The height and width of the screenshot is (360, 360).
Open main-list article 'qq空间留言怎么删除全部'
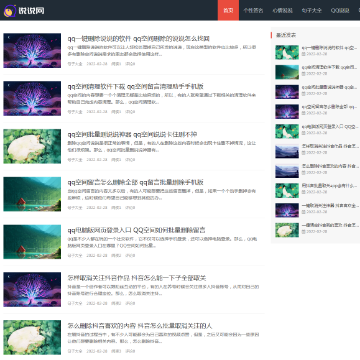click(x=135, y=182)
